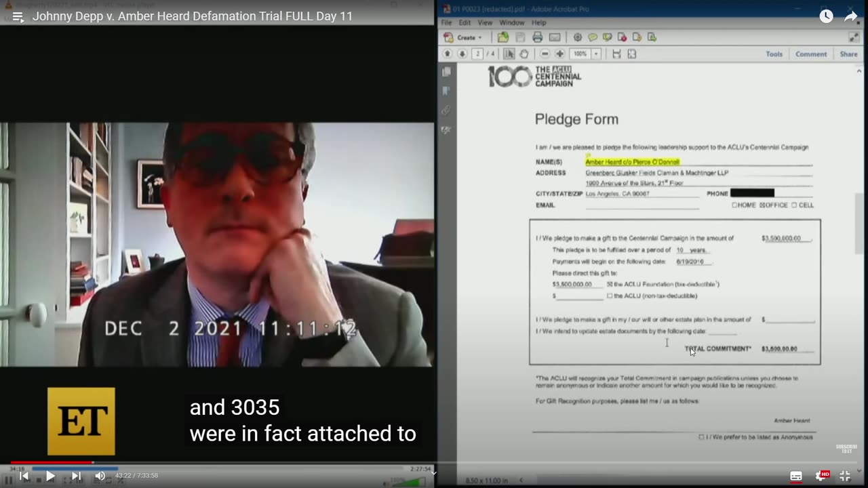Check the listed as Anonymous checkbox
The height and width of the screenshot is (488, 868).
click(x=701, y=437)
